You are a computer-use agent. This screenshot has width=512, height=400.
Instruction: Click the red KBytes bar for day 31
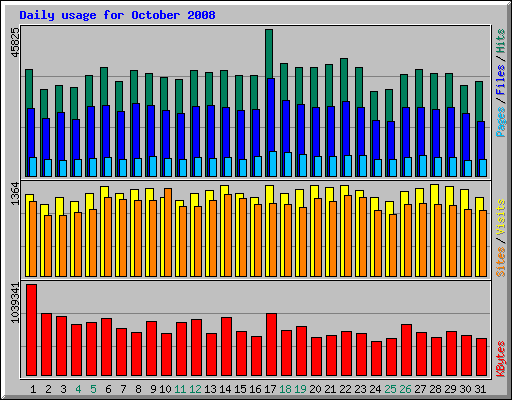coord(481,357)
